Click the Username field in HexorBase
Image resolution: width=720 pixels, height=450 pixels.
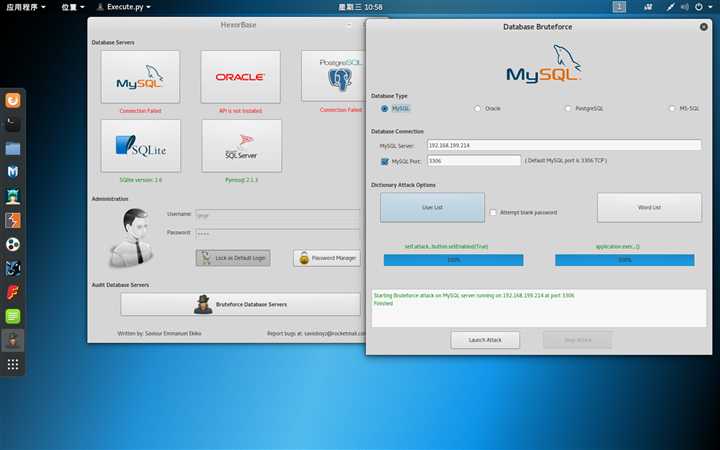click(278, 215)
